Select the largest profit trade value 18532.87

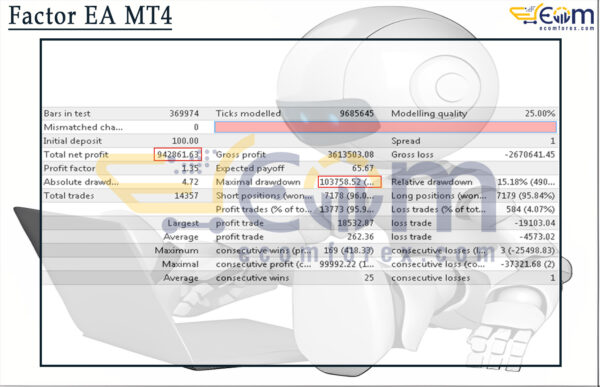[355, 223]
